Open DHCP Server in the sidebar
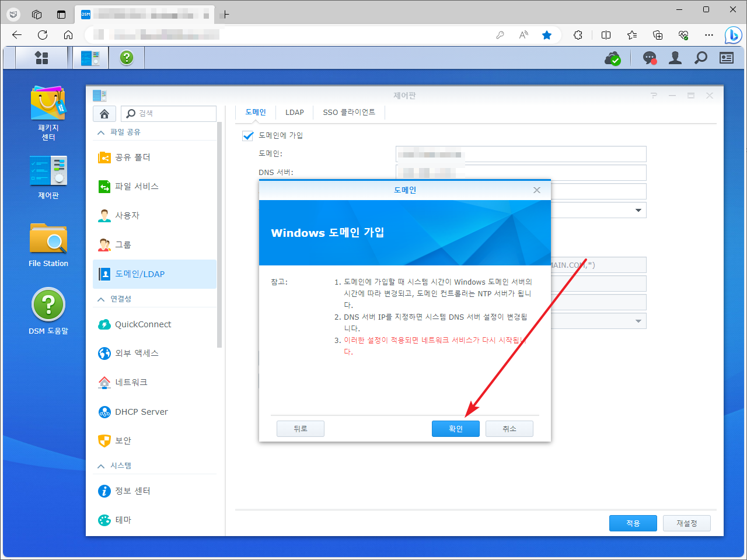 [x=154, y=412]
